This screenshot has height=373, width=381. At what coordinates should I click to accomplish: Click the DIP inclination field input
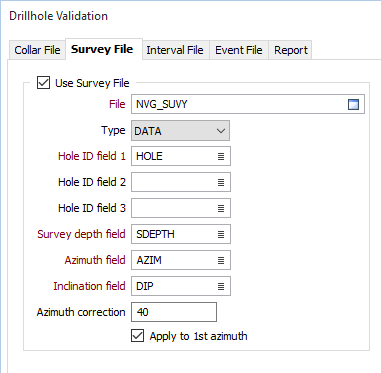(181, 286)
